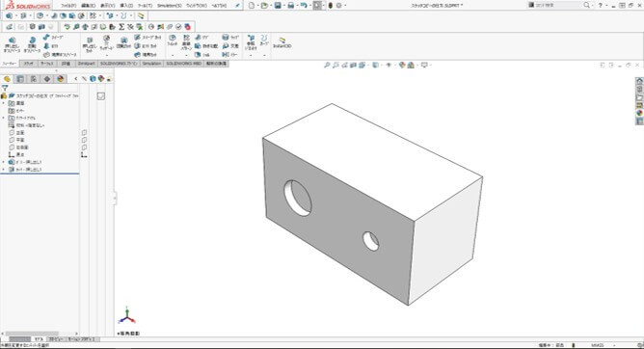Click the Save icon in title toolbar
Image resolution: width=644 pixels, height=349 pixels.
[278, 6]
